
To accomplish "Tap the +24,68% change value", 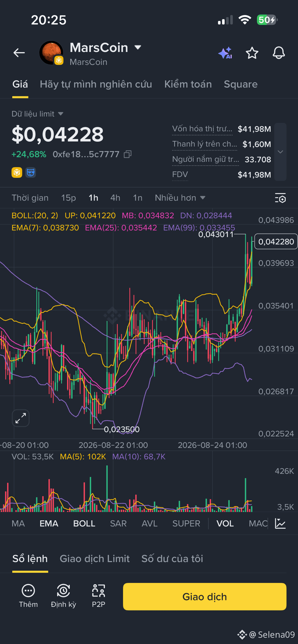I will [x=29, y=154].
